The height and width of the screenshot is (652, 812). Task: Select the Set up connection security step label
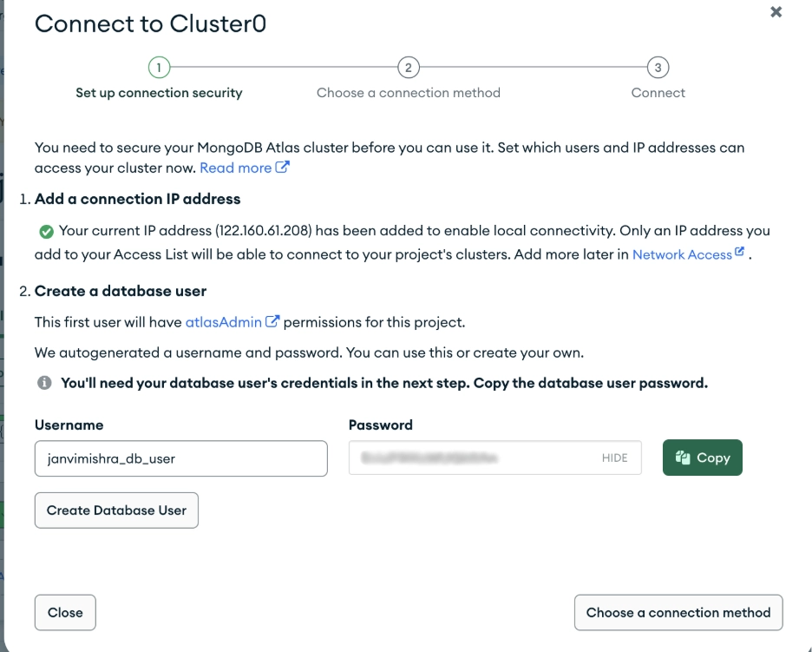coord(159,92)
